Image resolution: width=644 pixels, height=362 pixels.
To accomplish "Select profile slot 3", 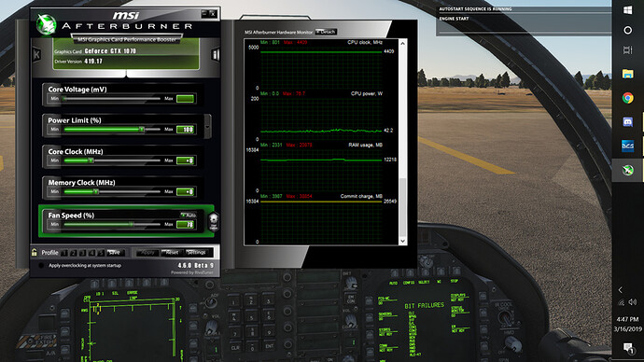I will pos(83,253).
